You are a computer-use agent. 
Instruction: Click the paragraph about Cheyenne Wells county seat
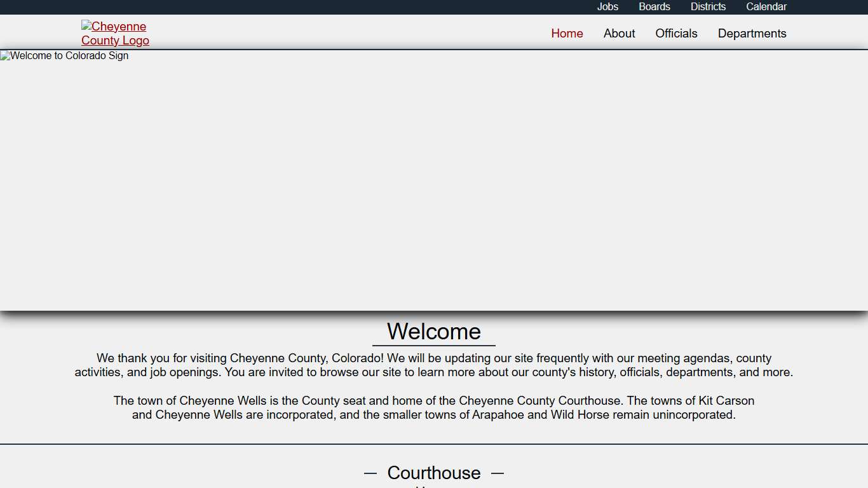(434, 408)
